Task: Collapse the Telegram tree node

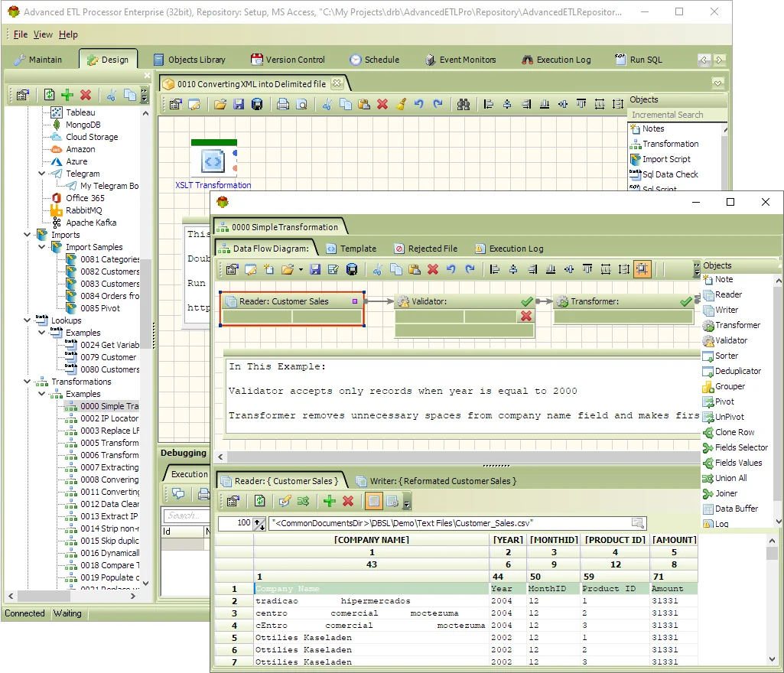Action: [x=42, y=174]
